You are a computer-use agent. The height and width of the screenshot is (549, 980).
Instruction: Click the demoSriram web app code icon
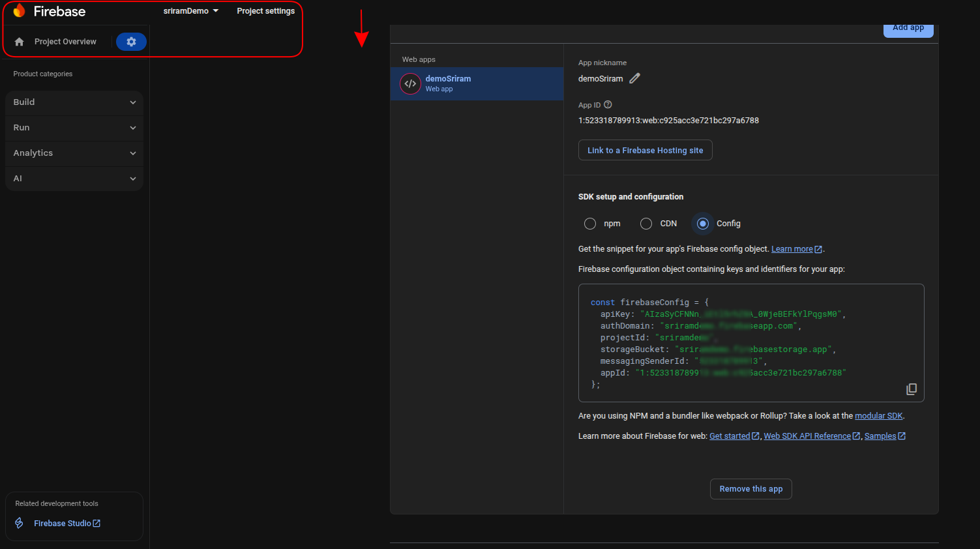click(x=410, y=83)
